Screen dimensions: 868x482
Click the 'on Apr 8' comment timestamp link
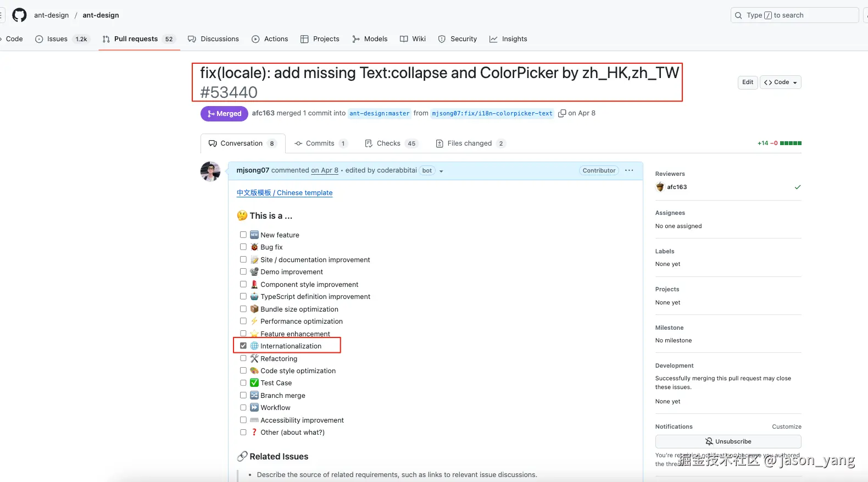click(325, 170)
